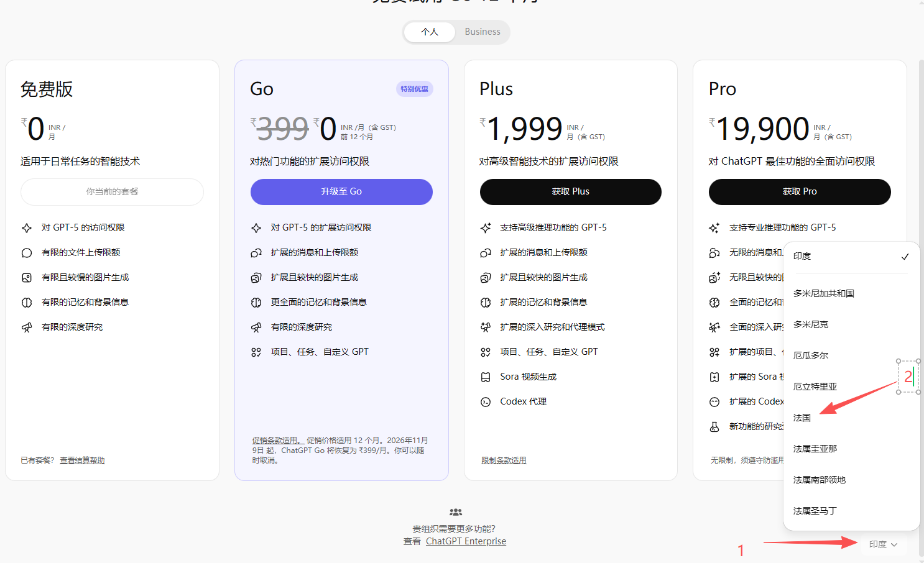Click the sparkle icon beside GPT-5 access in the Free plan
Image resolution: width=924 pixels, height=563 pixels.
point(27,228)
